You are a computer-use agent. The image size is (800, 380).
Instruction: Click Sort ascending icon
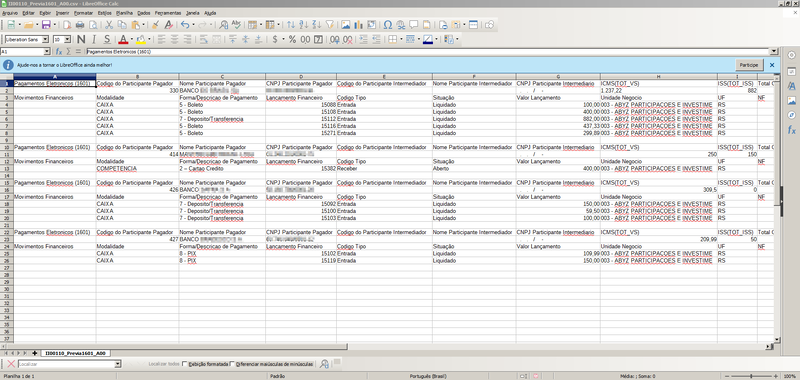click(x=304, y=24)
